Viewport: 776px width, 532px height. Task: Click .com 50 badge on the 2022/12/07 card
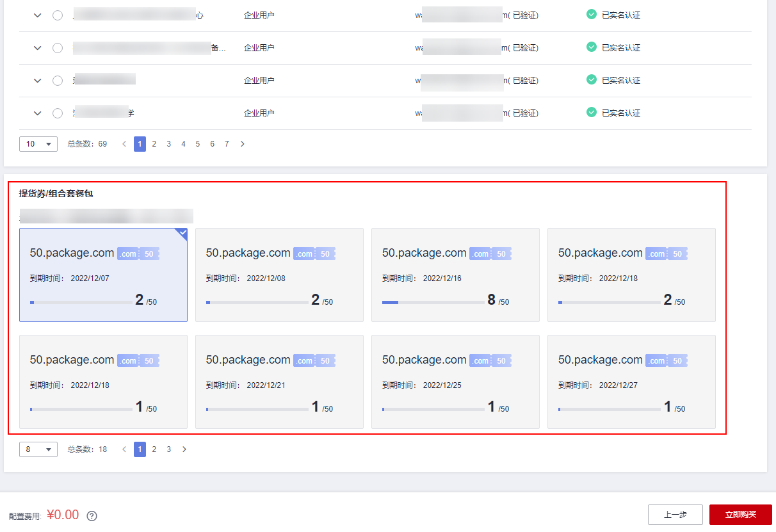(x=138, y=254)
